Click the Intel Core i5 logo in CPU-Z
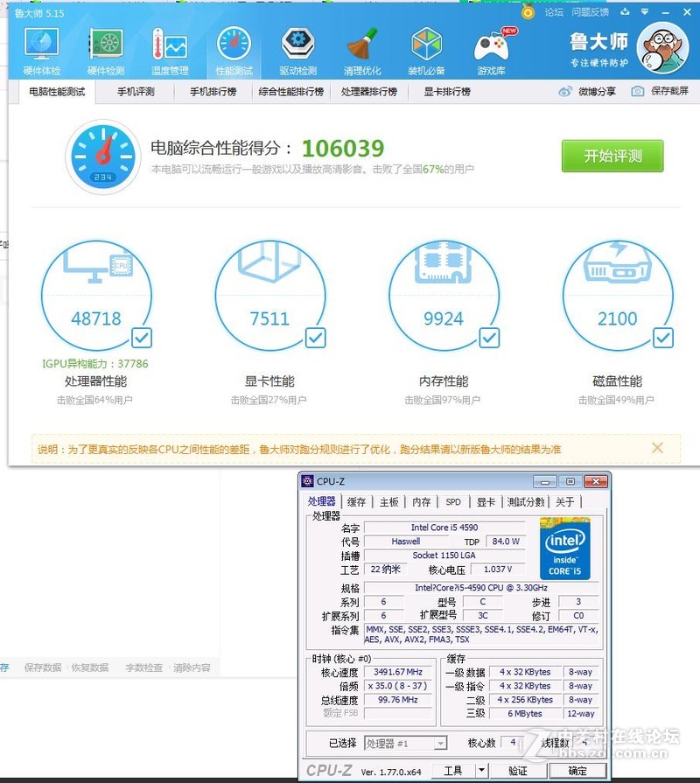700x783 pixels. click(564, 549)
